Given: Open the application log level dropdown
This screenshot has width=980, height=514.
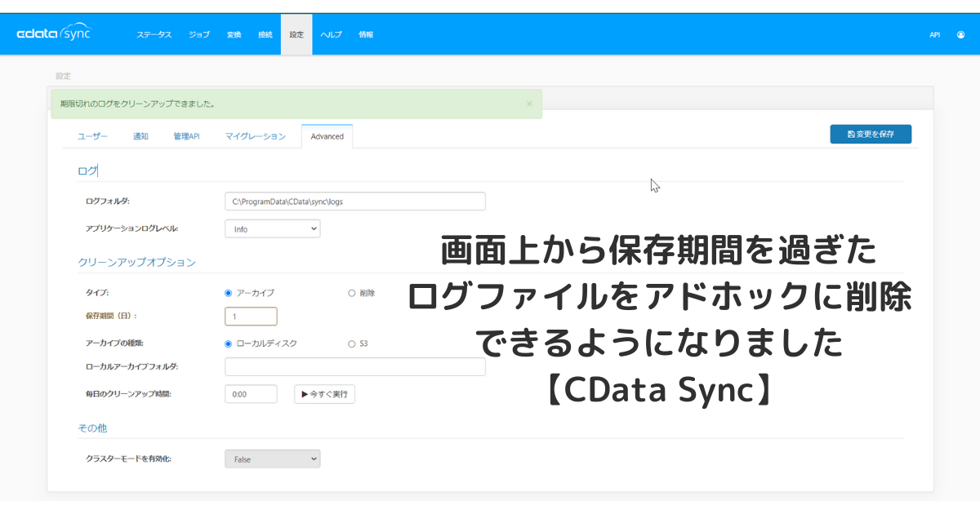Looking at the screenshot, I should [x=273, y=229].
